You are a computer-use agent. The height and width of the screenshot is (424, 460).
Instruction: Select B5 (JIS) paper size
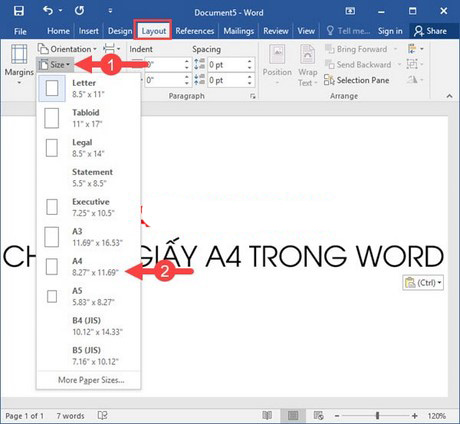pyautogui.click(x=89, y=355)
